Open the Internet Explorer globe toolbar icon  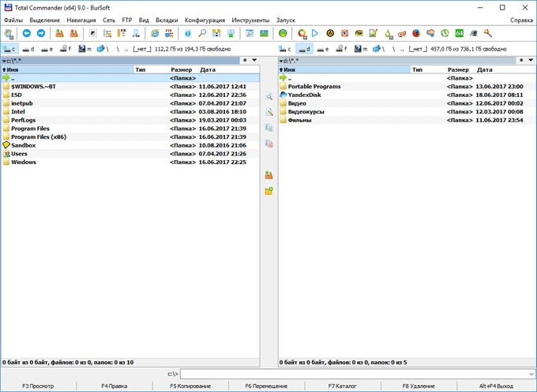155,33
